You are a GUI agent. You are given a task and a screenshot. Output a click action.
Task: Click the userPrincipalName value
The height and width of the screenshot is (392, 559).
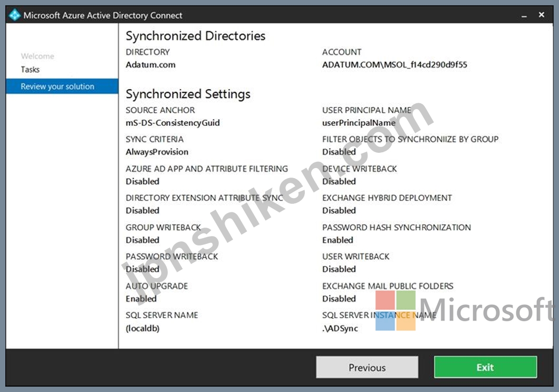pos(359,123)
